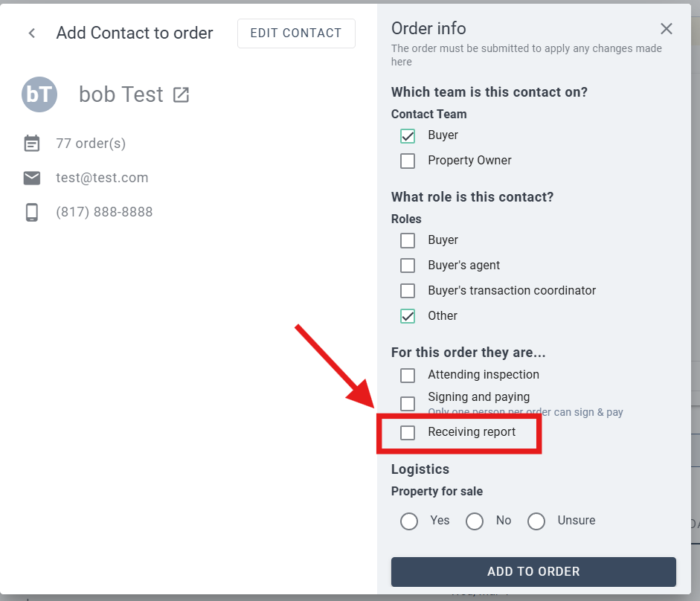
Task: Click the phone icon
Action: 32,212
